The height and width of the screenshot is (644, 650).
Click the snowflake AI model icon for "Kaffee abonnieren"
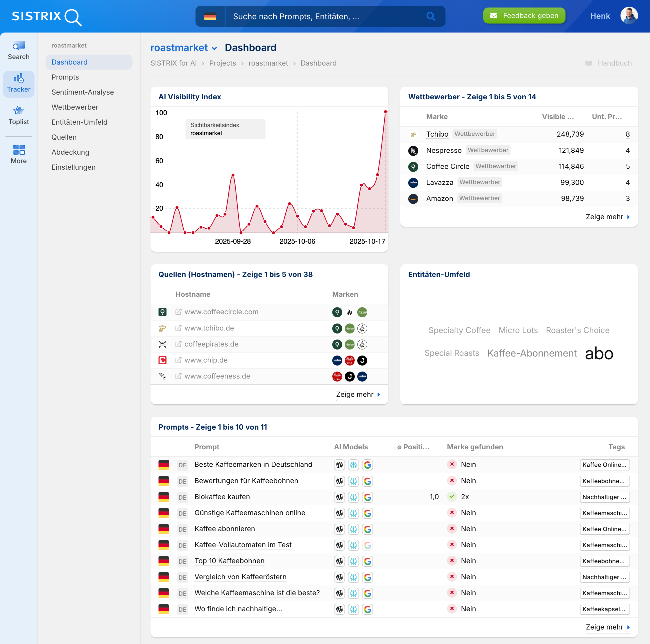tap(353, 529)
